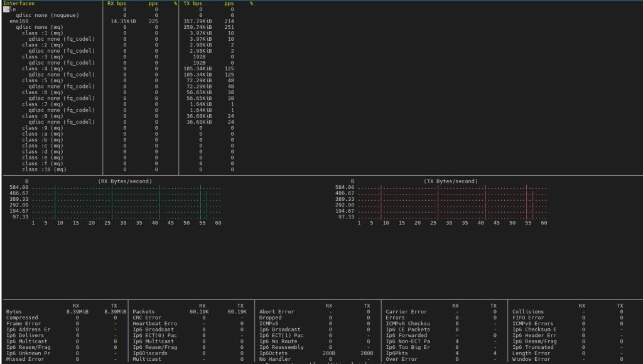This screenshot has width=643, height=364.
Task: Click the ICMPv6 Errors statistic label
Action: pyautogui.click(x=532, y=324)
